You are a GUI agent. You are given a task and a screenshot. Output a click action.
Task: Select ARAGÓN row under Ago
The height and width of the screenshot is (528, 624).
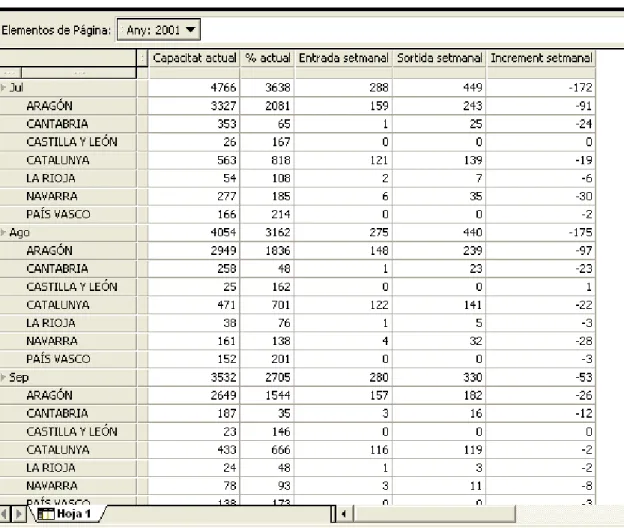pyautogui.click(x=68, y=251)
